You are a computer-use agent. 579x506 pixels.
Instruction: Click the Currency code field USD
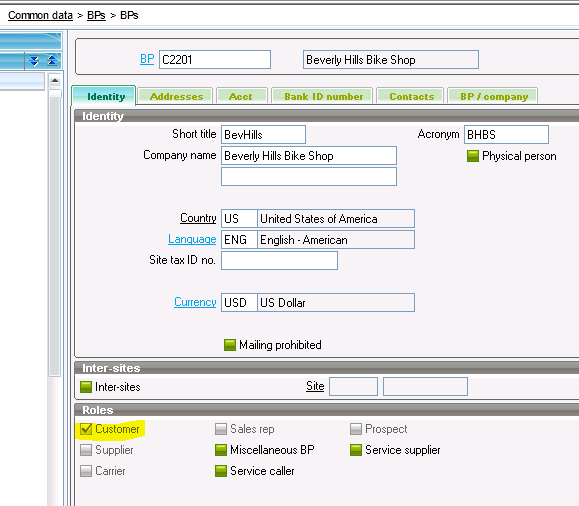coord(239,302)
